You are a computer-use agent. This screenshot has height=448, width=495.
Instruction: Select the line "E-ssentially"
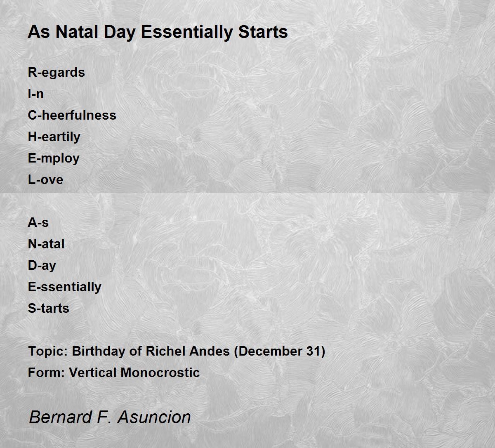point(64,287)
